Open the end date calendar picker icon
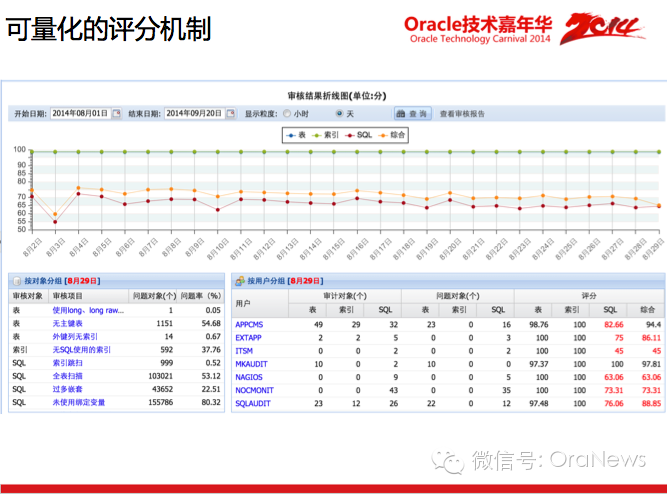The image size is (667, 494). coord(231,113)
